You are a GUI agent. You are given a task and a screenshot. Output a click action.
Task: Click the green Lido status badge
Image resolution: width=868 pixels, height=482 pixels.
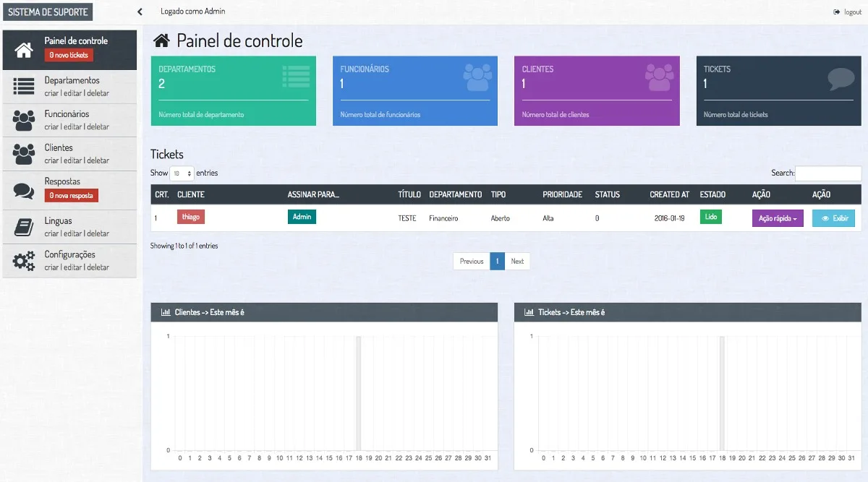(x=710, y=217)
